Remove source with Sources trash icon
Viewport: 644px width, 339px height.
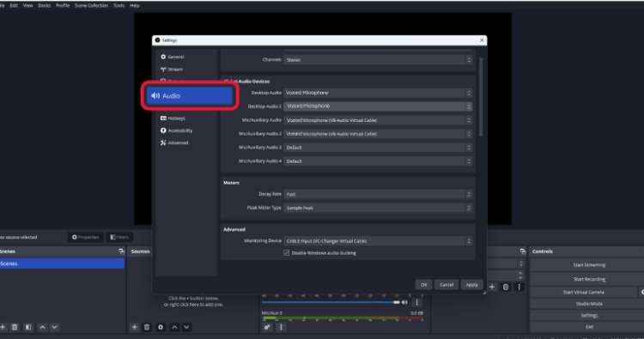point(147,327)
